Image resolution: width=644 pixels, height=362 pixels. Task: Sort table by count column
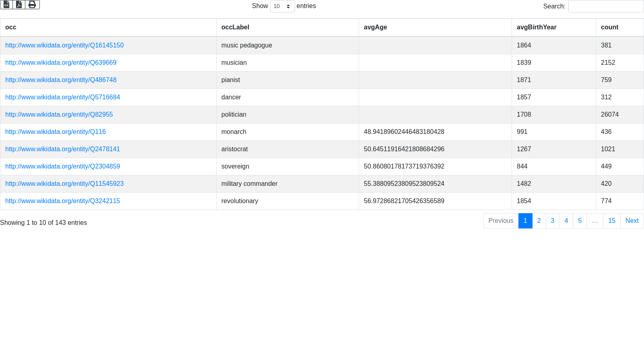(609, 27)
